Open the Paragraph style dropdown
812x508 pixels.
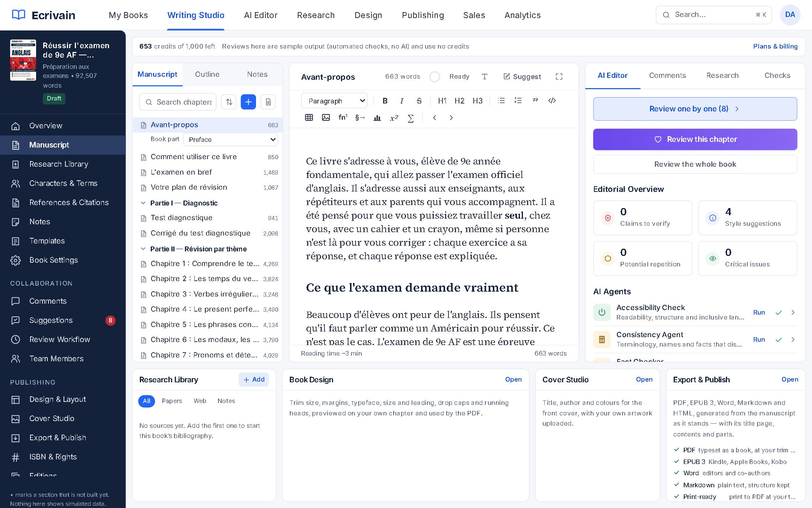pos(335,101)
